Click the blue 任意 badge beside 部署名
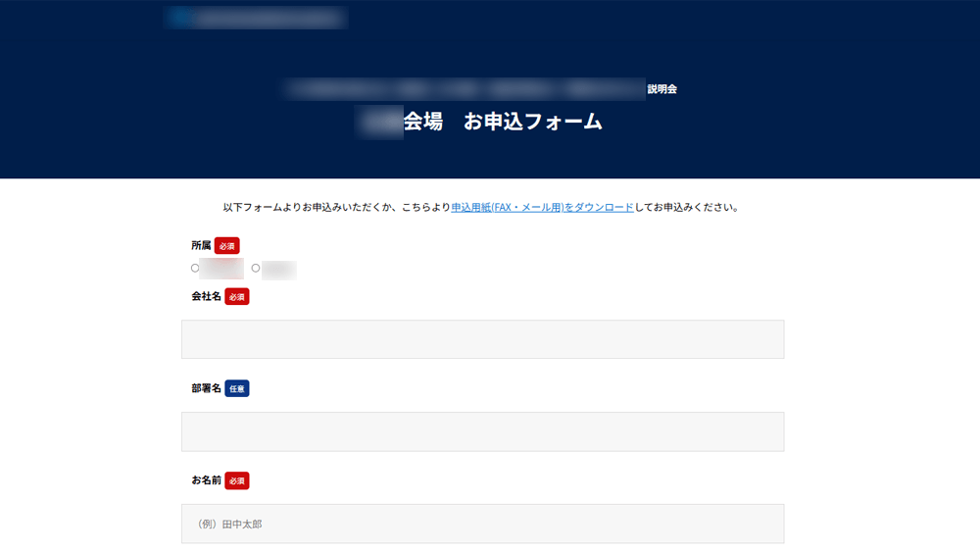Screen dimensions: 980x552 tap(237, 388)
